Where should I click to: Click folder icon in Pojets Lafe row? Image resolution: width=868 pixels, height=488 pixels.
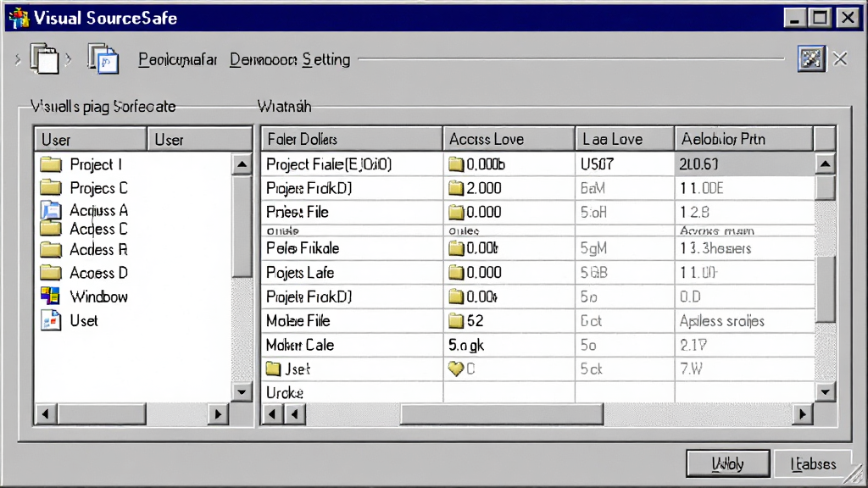point(455,272)
